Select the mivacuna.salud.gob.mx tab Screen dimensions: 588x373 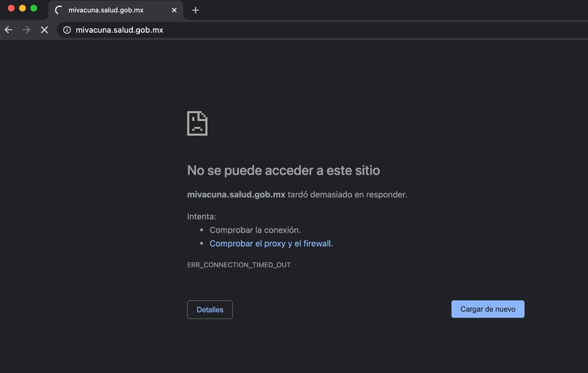point(110,10)
